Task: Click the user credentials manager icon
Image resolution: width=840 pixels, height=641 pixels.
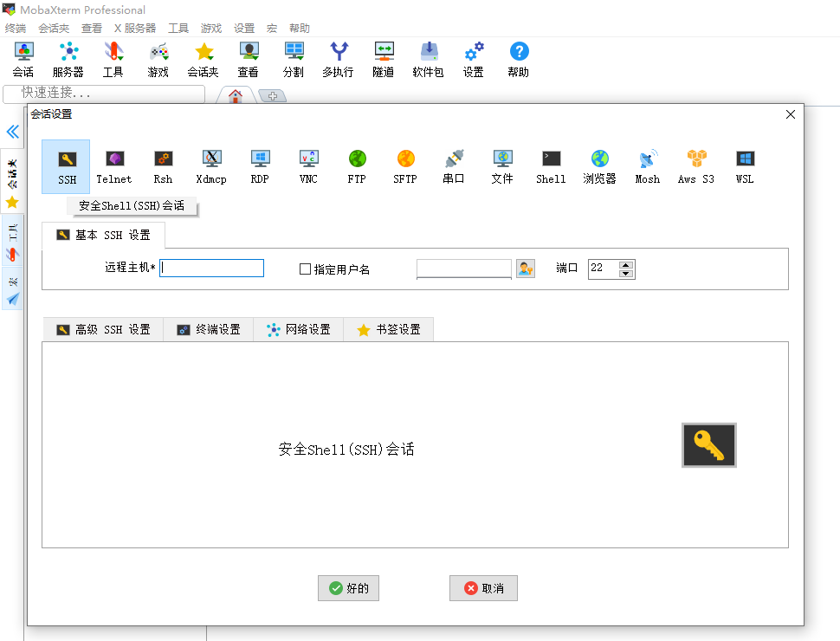Action: click(526, 268)
